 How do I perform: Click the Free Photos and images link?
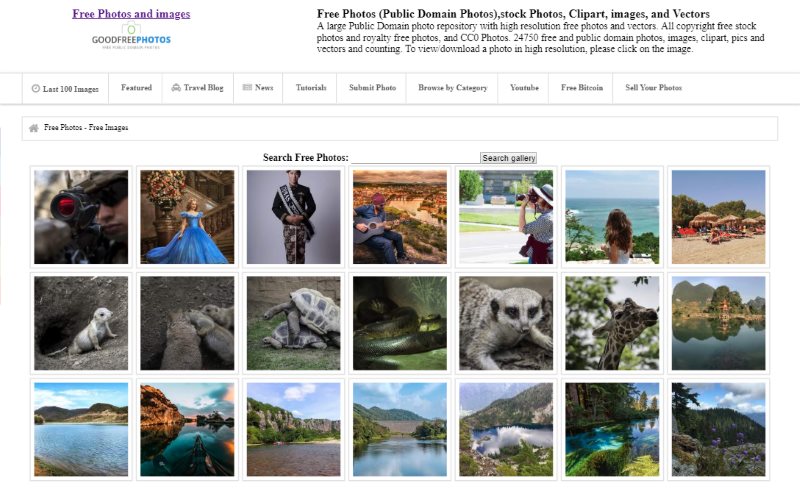(x=131, y=14)
